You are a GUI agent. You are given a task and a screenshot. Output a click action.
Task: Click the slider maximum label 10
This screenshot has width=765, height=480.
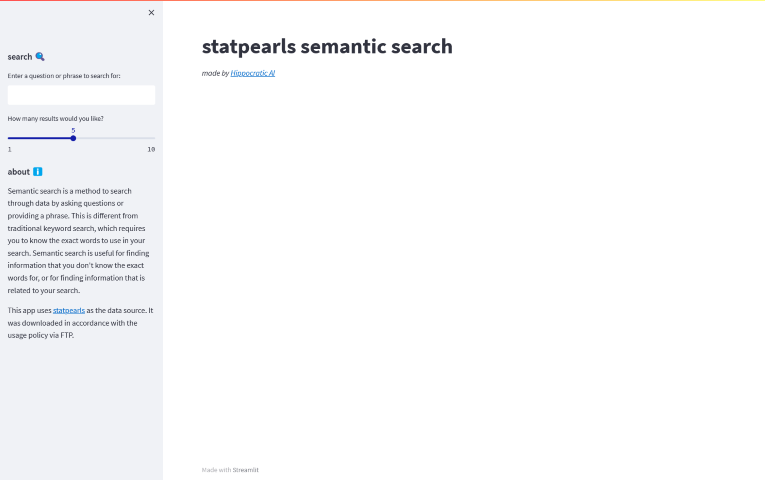[x=151, y=149]
